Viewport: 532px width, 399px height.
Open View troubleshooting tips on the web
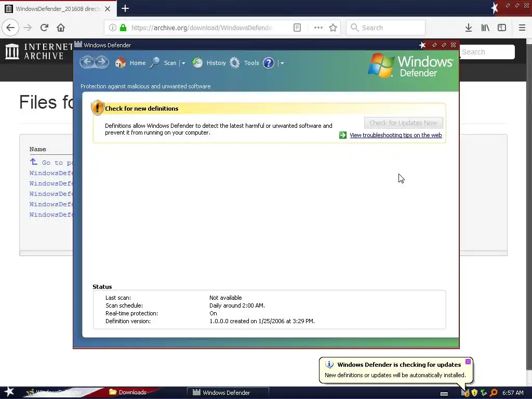[x=395, y=135]
